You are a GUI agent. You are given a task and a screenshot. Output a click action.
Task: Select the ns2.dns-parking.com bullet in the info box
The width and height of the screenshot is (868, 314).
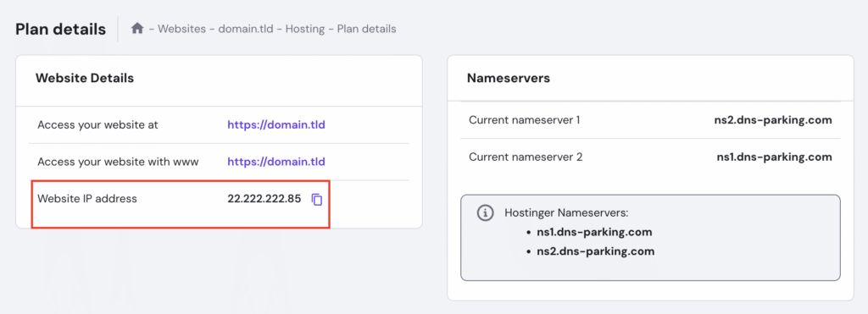click(596, 251)
